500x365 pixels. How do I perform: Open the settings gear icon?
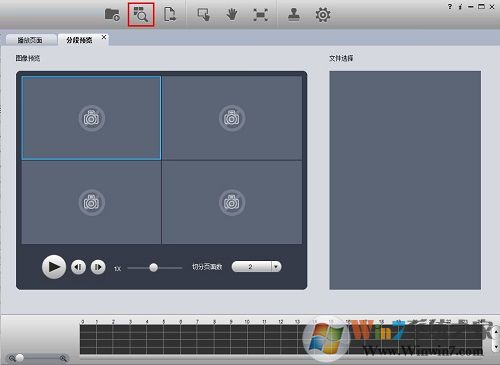323,15
